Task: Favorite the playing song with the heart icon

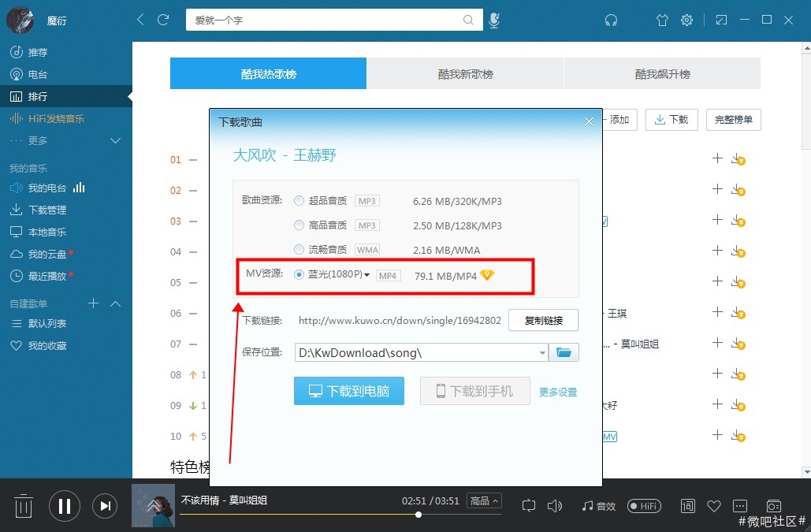Action: [x=714, y=506]
